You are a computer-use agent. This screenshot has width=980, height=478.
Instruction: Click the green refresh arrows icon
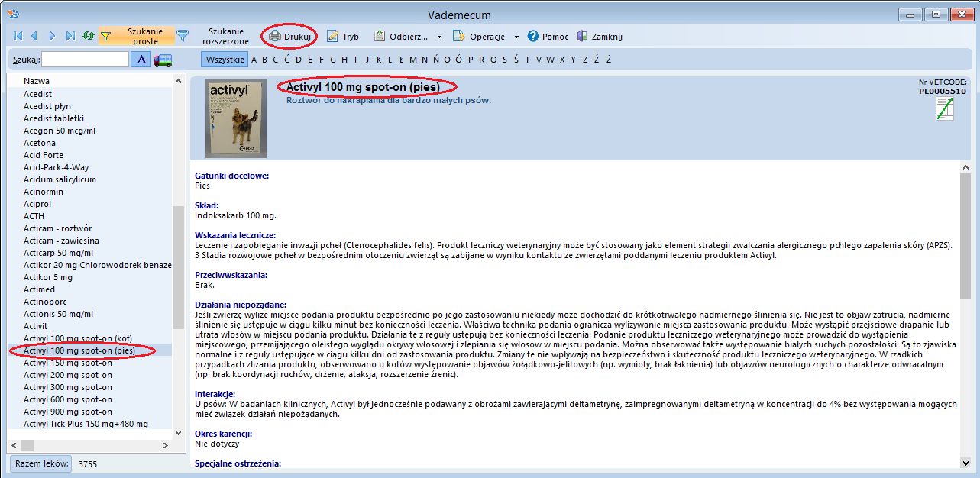89,36
